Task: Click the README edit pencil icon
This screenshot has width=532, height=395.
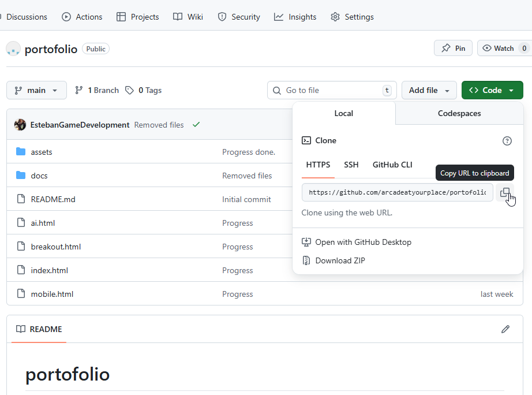Action: click(505, 329)
